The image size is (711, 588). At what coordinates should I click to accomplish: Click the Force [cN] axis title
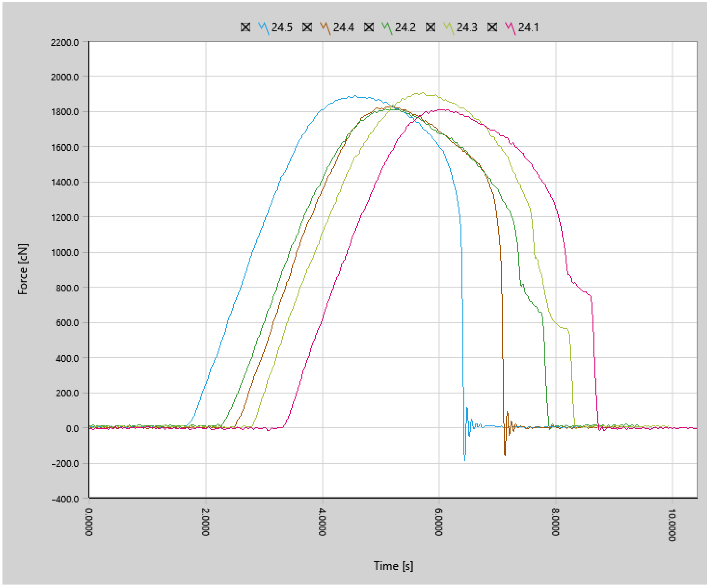coord(23,270)
